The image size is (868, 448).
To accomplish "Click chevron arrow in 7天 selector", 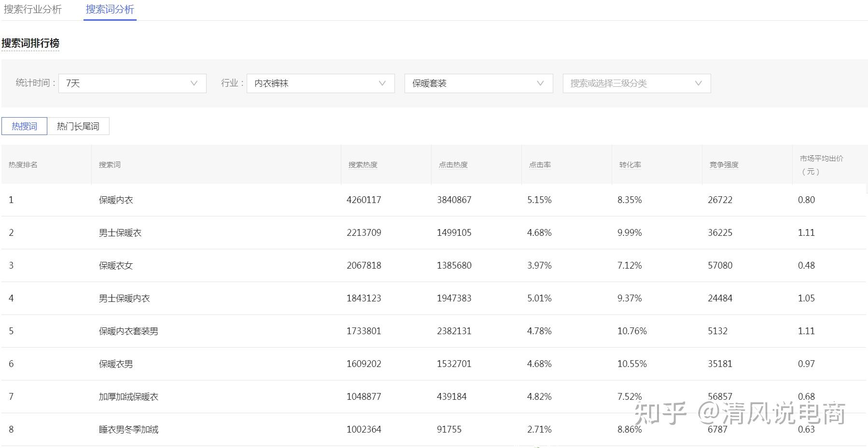I will pyautogui.click(x=194, y=83).
